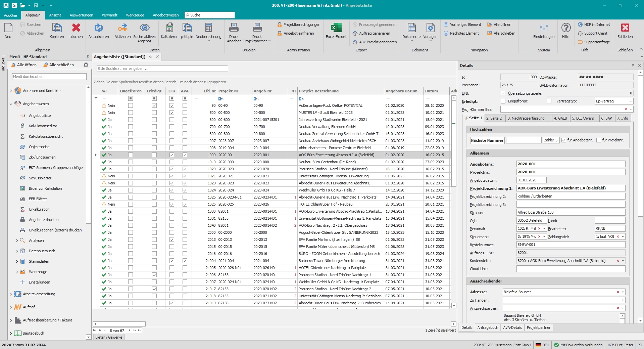Viewport: 644px width, 349px height.
Task: Click the Nächste Nummer button
Action: pyautogui.click(x=487, y=140)
